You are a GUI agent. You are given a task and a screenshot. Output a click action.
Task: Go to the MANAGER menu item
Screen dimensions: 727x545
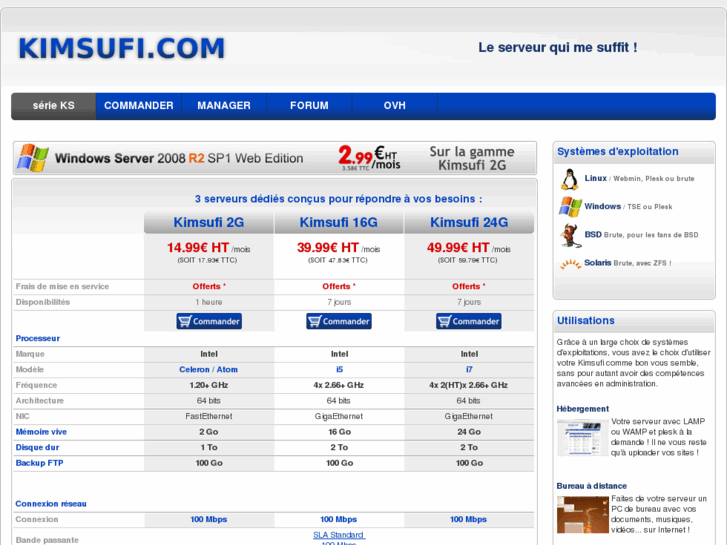[x=224, y=106]
